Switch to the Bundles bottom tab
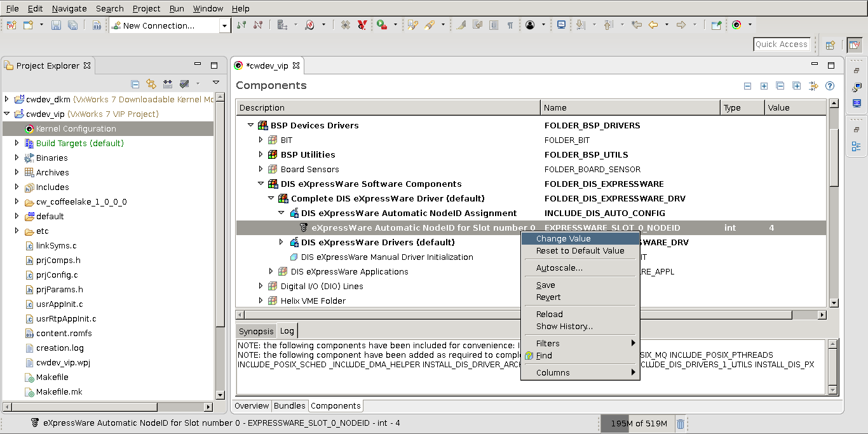The width and height of the screenshot is (868, 434). point(290,405)
